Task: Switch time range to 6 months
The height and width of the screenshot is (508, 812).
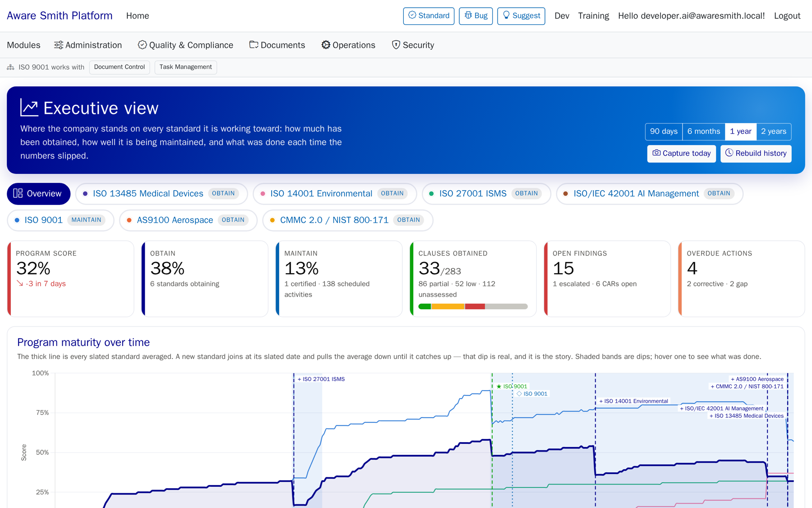Action: click(704, 131)
